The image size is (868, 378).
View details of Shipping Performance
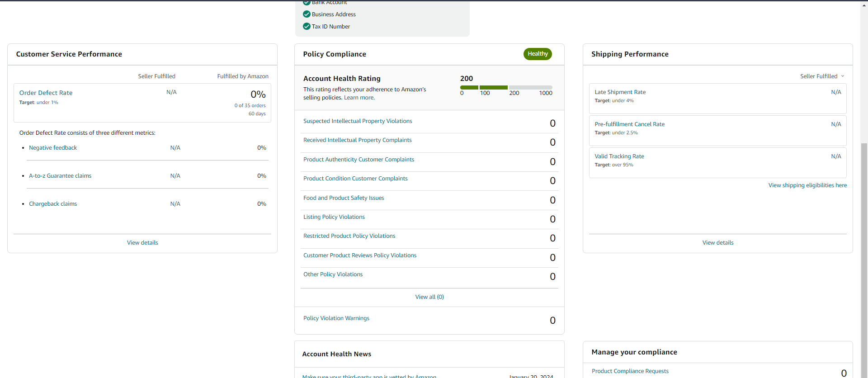(x=718, y=243)
